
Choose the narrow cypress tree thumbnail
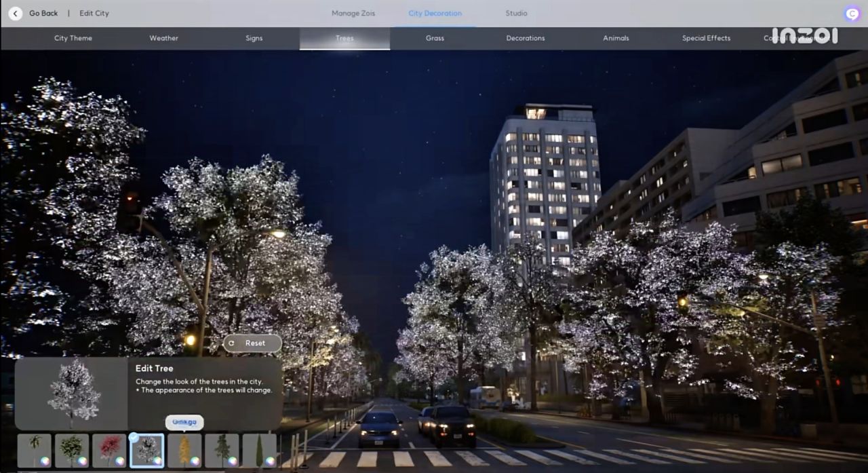click(x=259, y=451)
